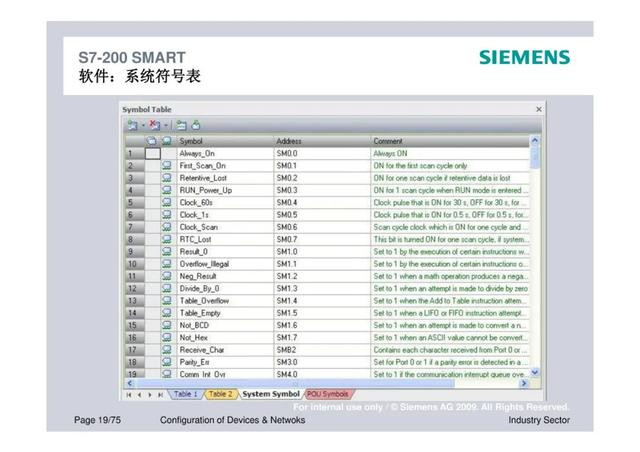Viewport: 640px width, 452px height.
Task: Click the symbol icon beside Not_Hex
Action: (167, 337)
